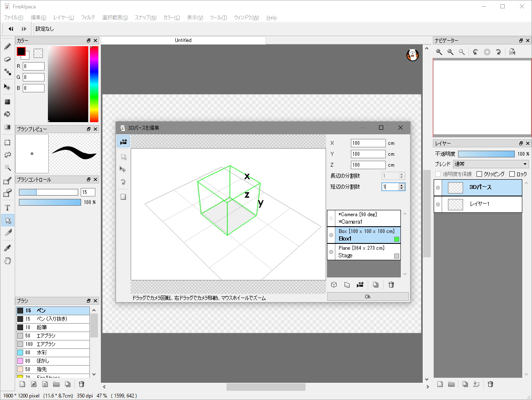Open the 編集 menu
Viewport: 532px width, 400px height.
pyautogui.click(x=39, y=18)
